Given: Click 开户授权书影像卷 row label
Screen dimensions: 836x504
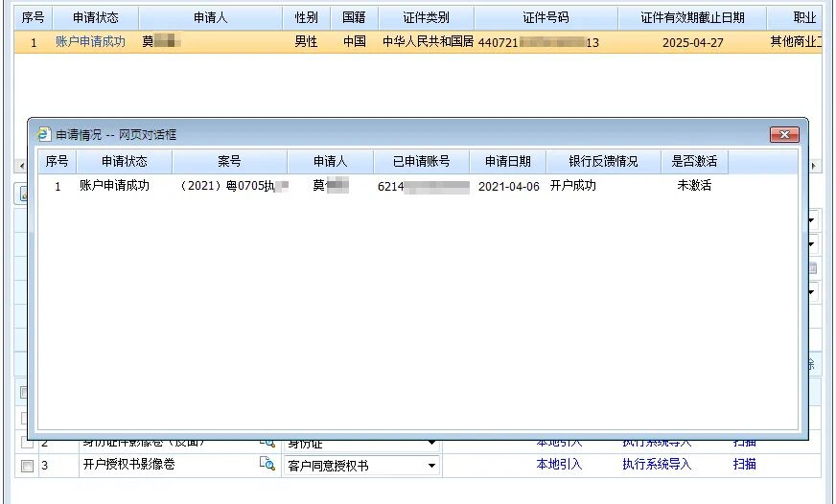Looking at the screenshot, I should pyautogui.click(x=129, y=464).
